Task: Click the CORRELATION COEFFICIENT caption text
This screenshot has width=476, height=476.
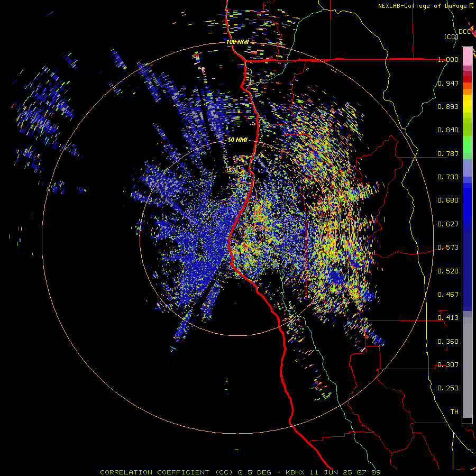Action: (x=154, y=472)
